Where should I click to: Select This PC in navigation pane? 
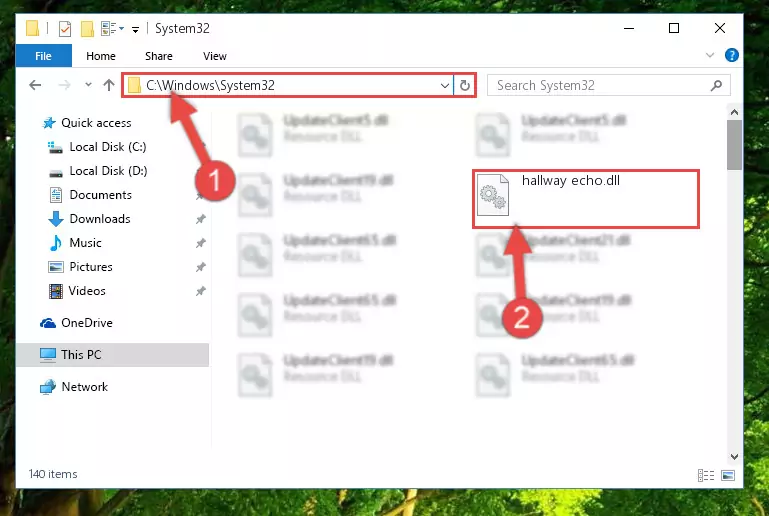[x=112, y=355]
